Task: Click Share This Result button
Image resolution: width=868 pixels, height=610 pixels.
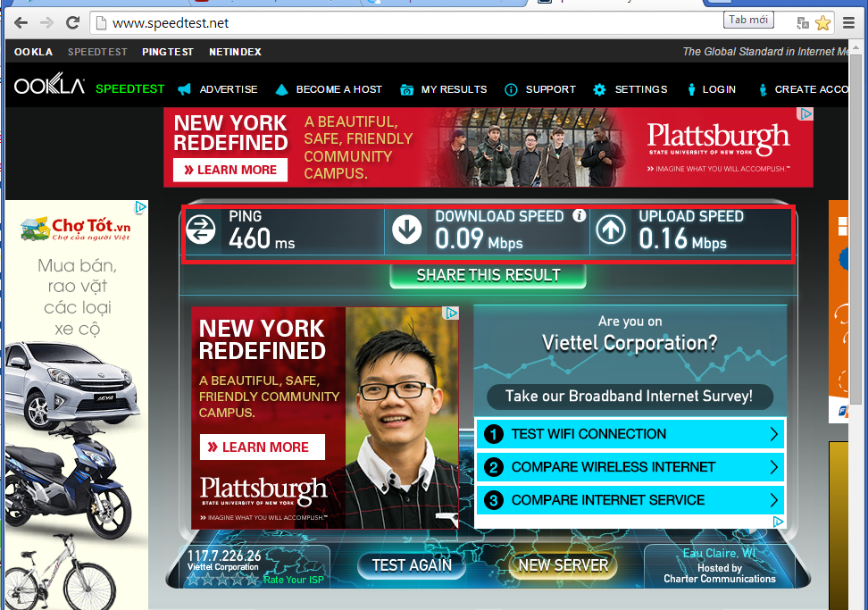Action: [488, 276]
